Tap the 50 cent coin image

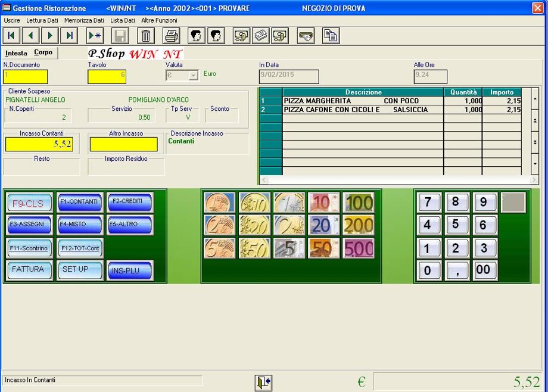tap(254, 248)
